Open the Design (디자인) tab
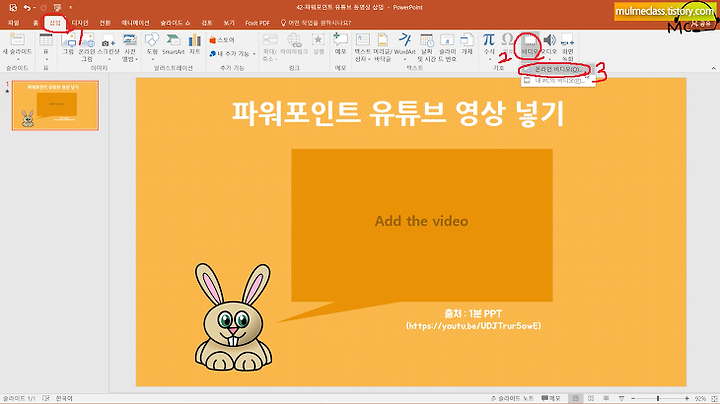Screen dimensions: 720x404 click(80, 22)
